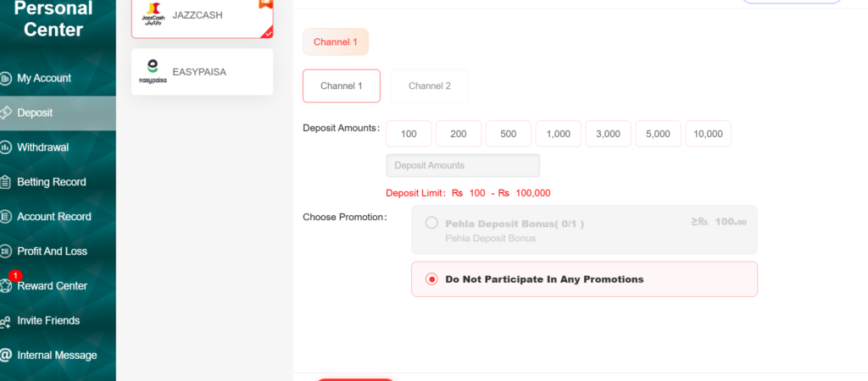Click the Reward Center star icon

coord(6,286)
